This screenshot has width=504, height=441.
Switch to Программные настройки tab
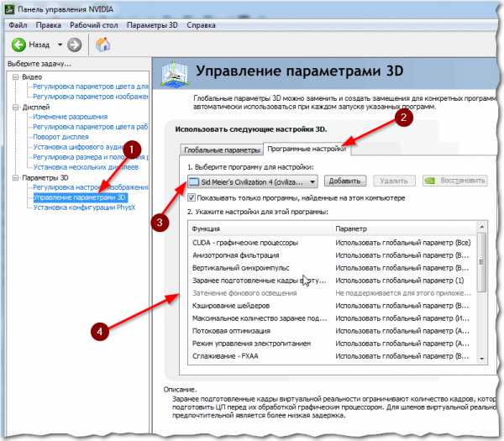307,149
